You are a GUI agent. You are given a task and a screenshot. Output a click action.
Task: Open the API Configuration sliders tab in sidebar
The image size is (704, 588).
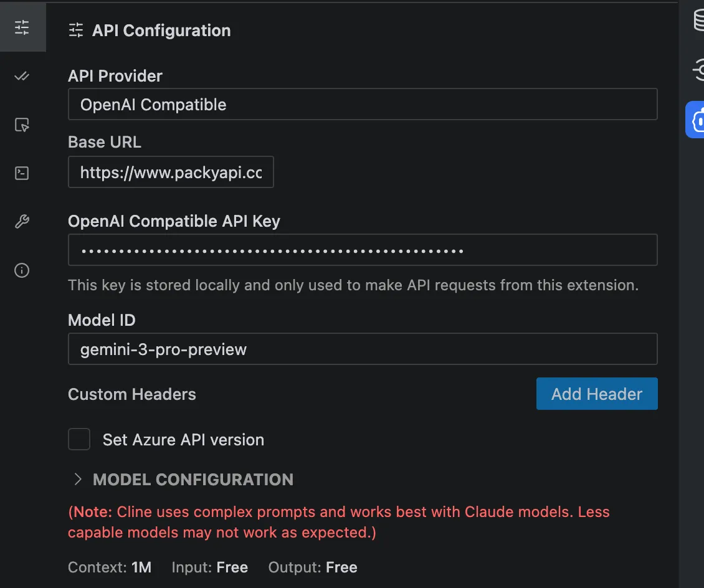click(22, 27)
